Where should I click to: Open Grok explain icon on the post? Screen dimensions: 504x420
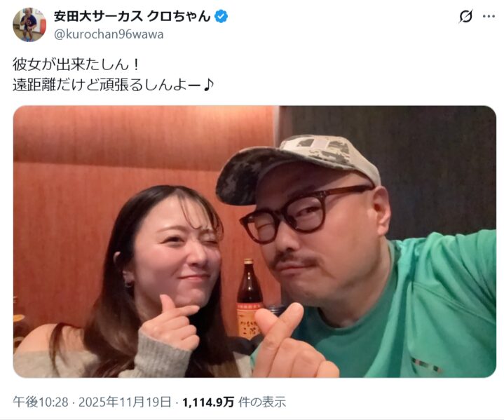pos(465,16)
